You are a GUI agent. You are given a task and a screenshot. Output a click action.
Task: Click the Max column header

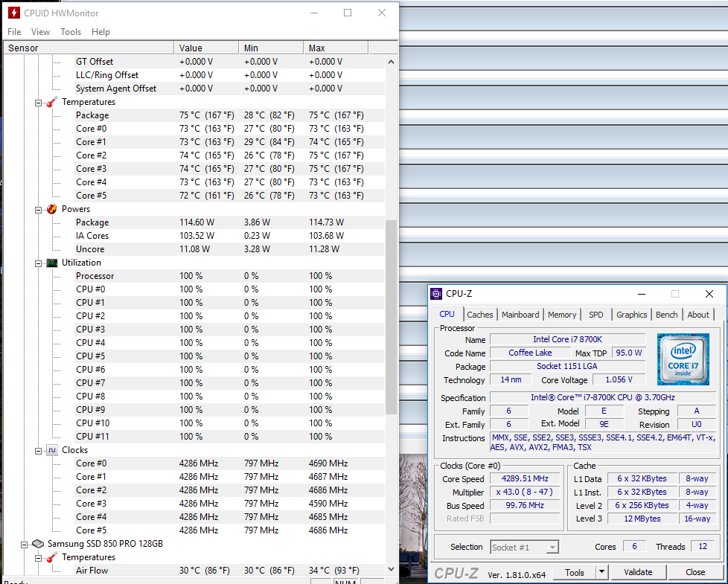coord(336,48)
